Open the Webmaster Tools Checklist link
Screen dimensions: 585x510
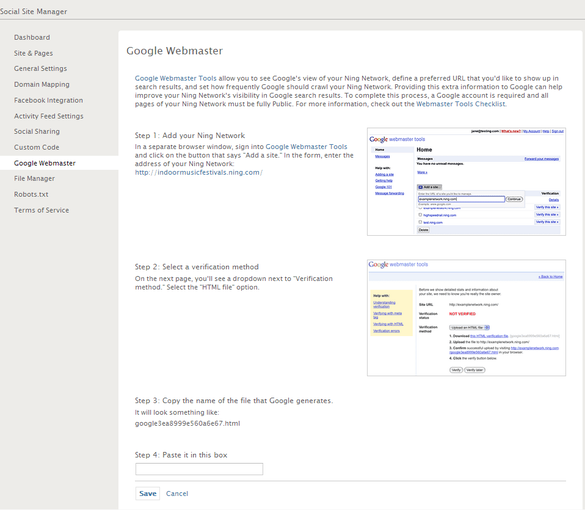(461, 104)
